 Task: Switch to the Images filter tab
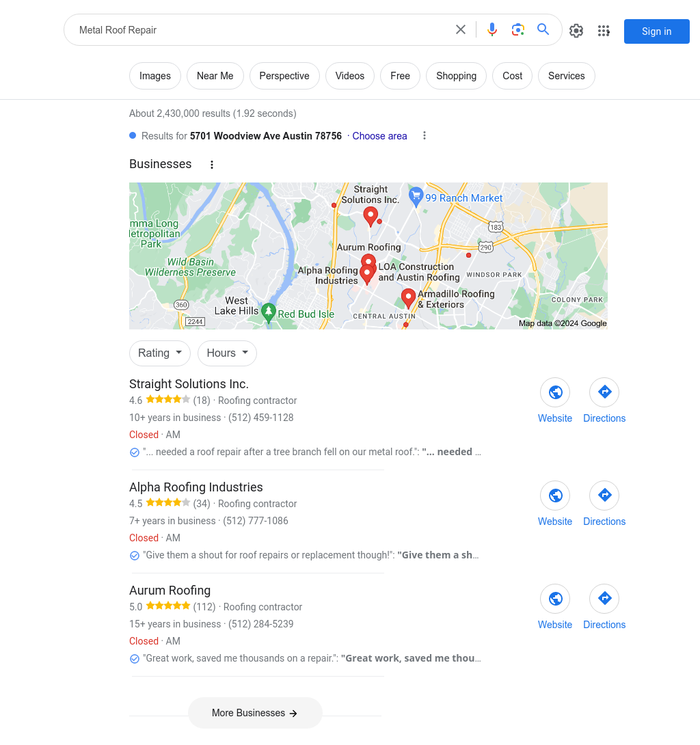155,76
